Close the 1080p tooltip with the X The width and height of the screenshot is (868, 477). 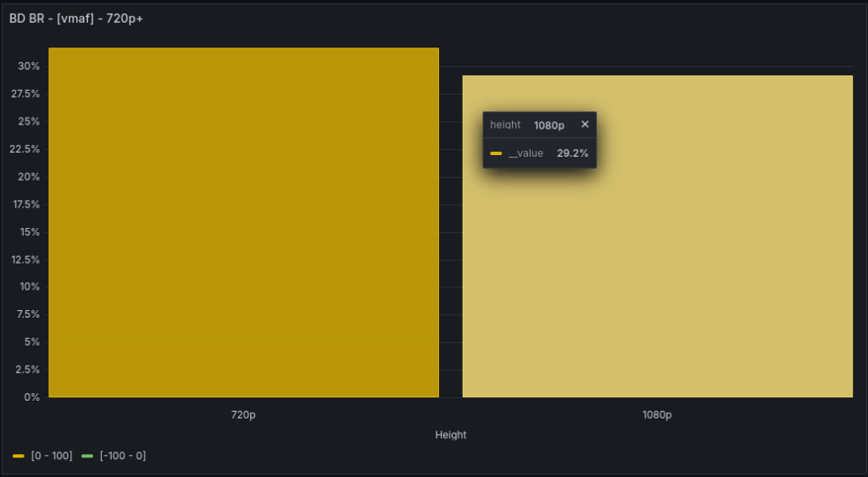[585, 125]
